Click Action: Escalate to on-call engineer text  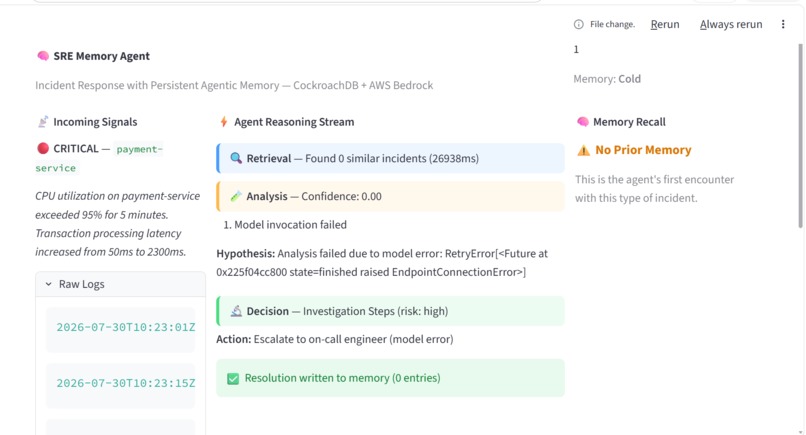click(x=335, y=339)
